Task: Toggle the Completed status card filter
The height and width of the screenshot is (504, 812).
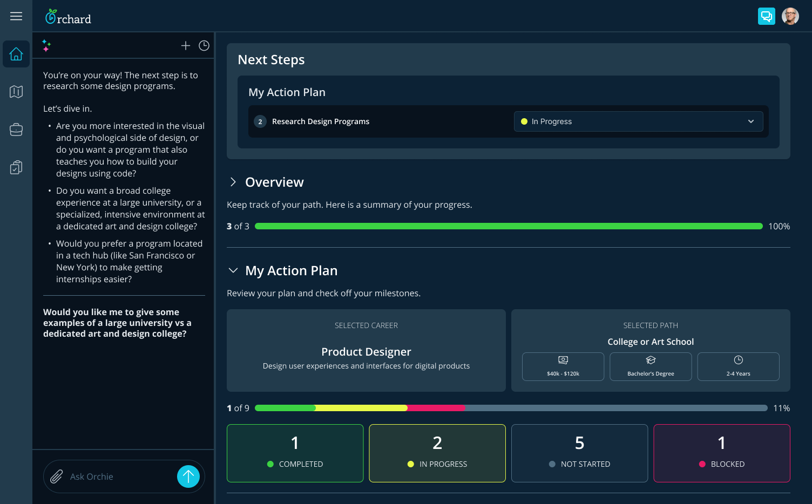Action: [295, 453]
